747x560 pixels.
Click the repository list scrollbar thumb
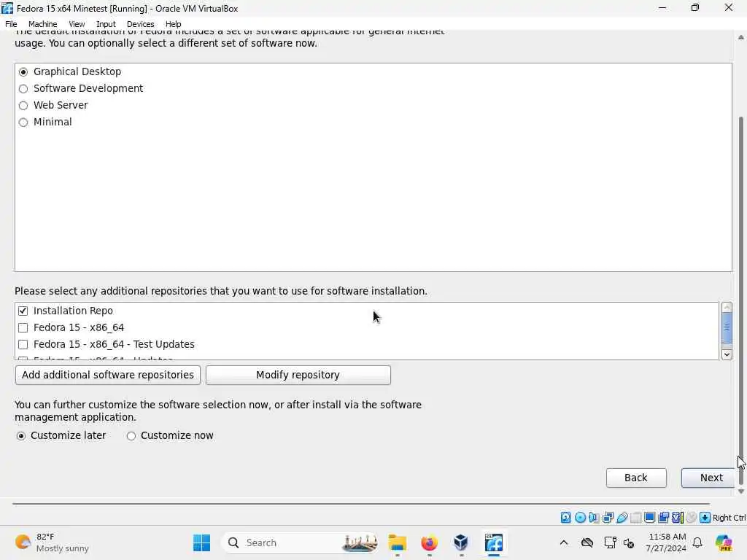pos(727,327)
